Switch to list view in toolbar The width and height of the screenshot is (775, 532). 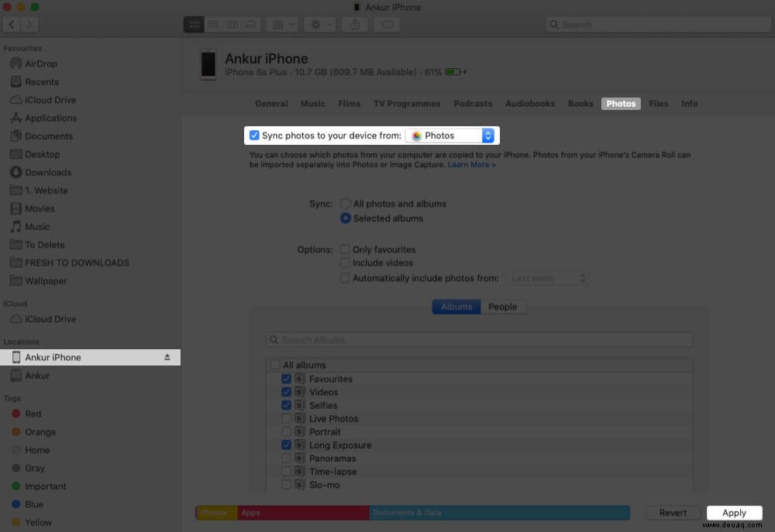(213, 24)
